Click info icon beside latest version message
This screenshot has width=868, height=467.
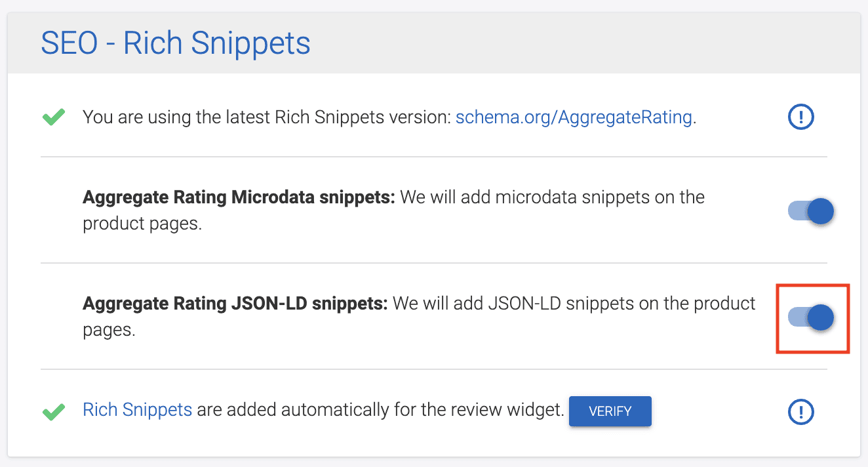point(800,118)
